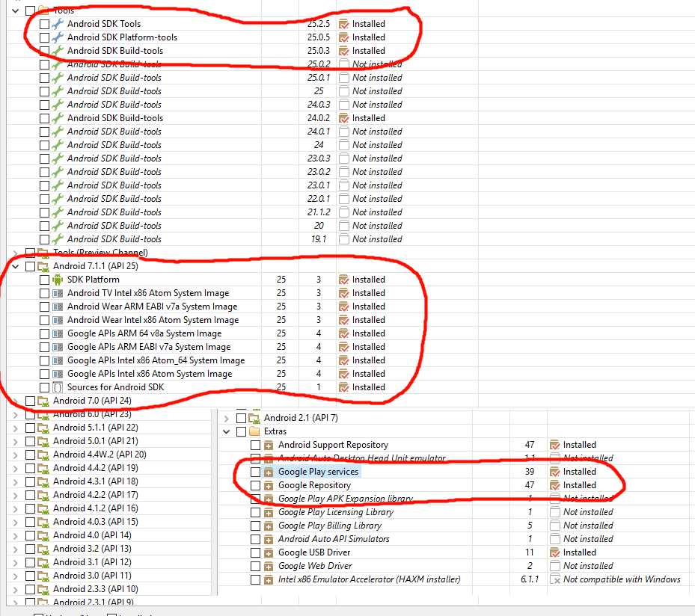Check the Android 6.0 (API 23) checkbox
Image resolution: width=695 pixels, height=616 pixels.
pyautogui.click(x=30, y=415)
